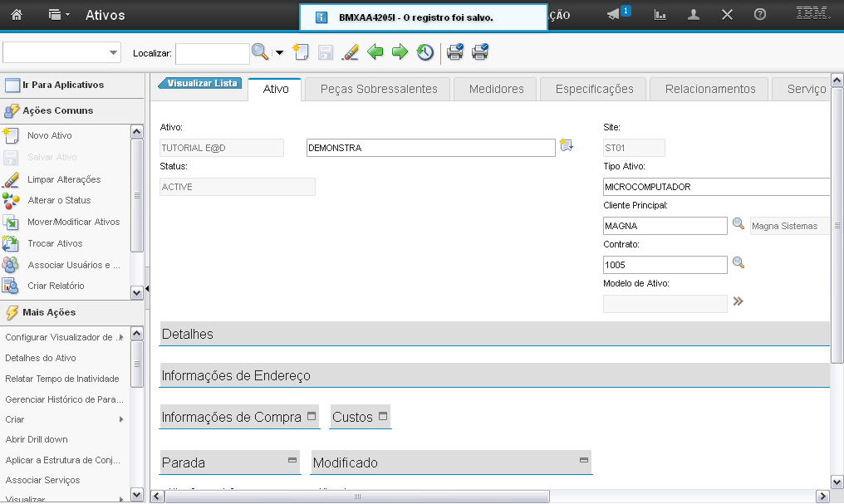Click the home icon in top bar
844x504 pixels.
pyautogui.click(x=17, y=15)
